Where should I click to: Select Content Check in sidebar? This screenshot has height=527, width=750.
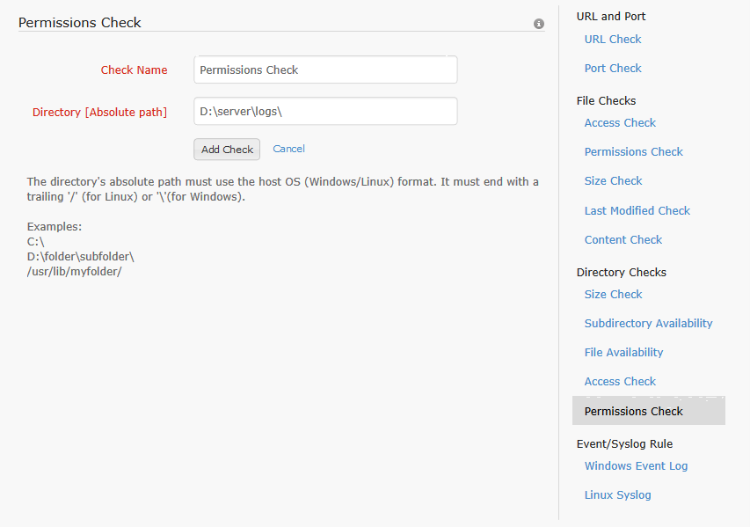coord(623,240)
